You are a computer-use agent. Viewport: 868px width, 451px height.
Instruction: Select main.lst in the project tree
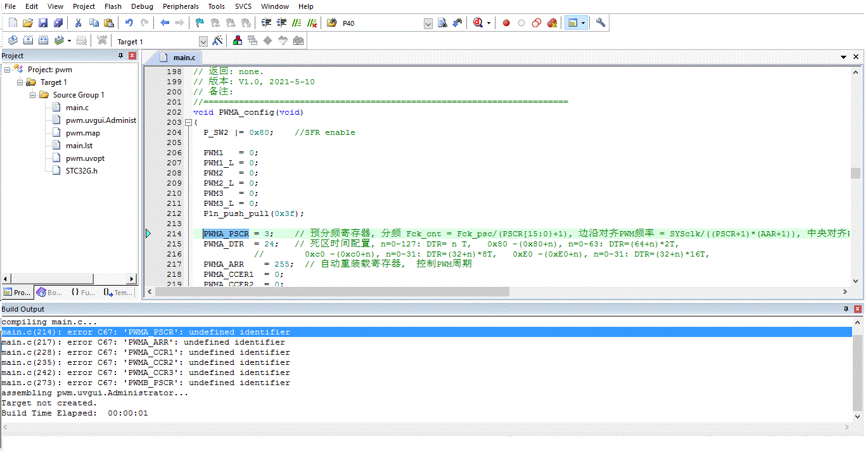(x=79, y=146)
